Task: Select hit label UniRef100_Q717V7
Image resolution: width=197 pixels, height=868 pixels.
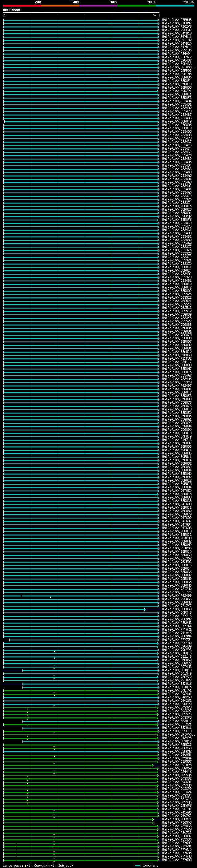Action: point(177,606)
